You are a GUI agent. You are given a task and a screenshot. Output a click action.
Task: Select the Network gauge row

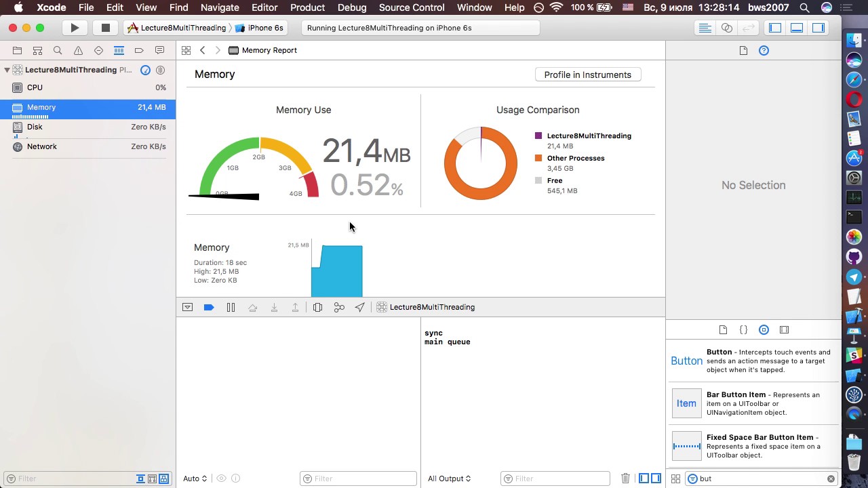point(88,146)
